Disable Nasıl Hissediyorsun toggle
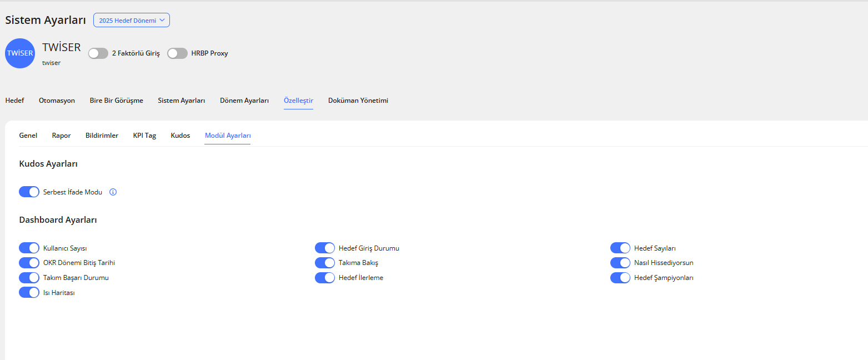This screenshot has width=868, height=360. click(620, 263)
